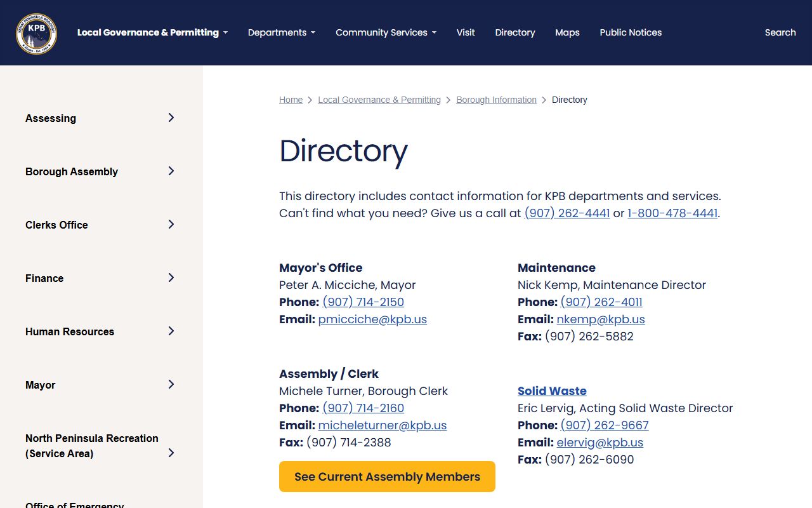The width and height of the screenshot is (812, 508).
Task: Click text Eric Lervig, Acting Solid Waste Director
Action: click(x=625, y=408)
